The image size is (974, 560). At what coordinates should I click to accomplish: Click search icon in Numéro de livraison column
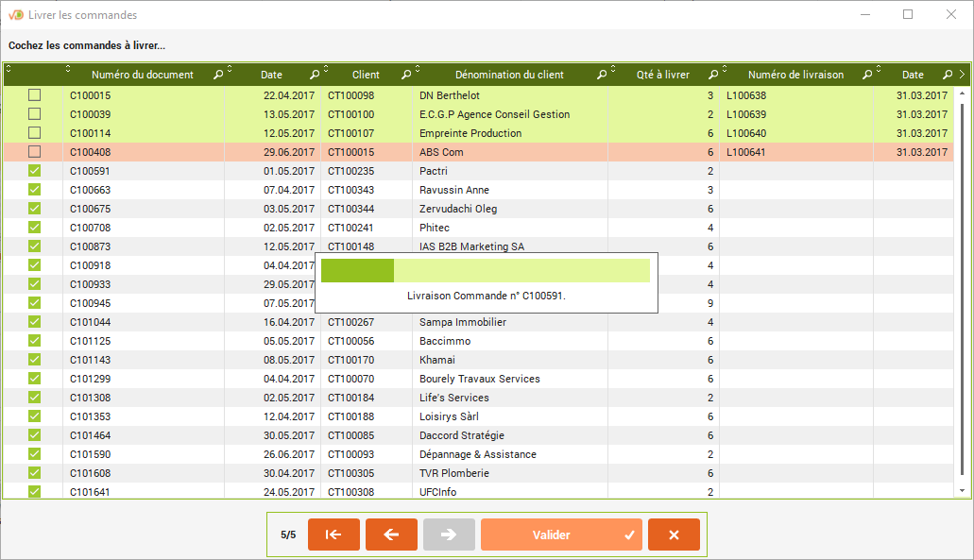point(865,75)
